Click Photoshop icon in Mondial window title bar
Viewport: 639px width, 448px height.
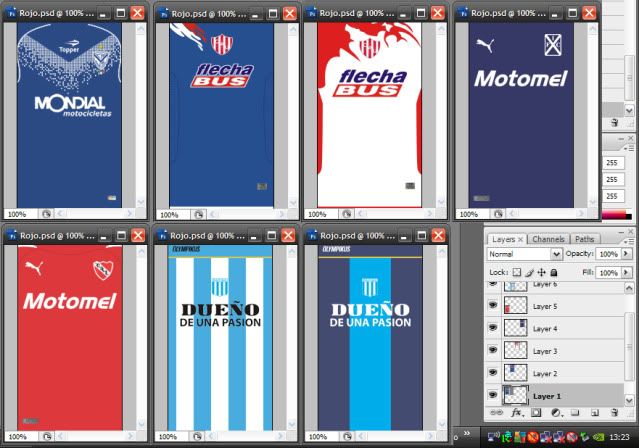(x=11, y=13)
